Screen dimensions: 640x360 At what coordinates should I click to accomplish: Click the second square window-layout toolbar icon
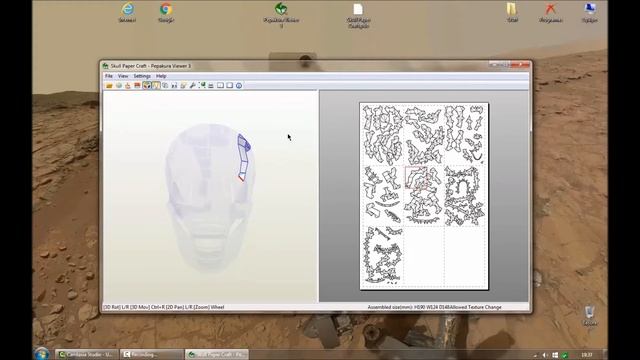(229, 85)
